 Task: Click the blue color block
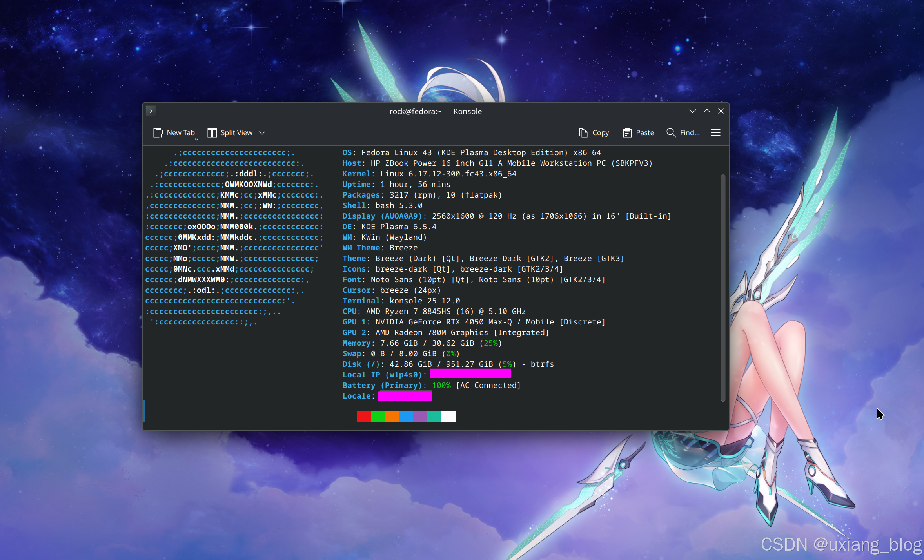coord(406,417)
